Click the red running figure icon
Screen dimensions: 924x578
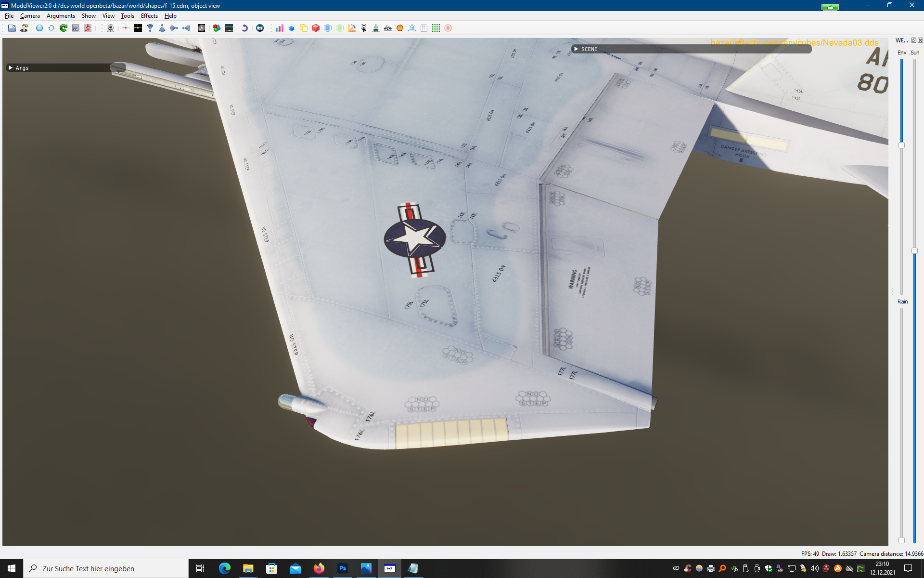[88, 28]
